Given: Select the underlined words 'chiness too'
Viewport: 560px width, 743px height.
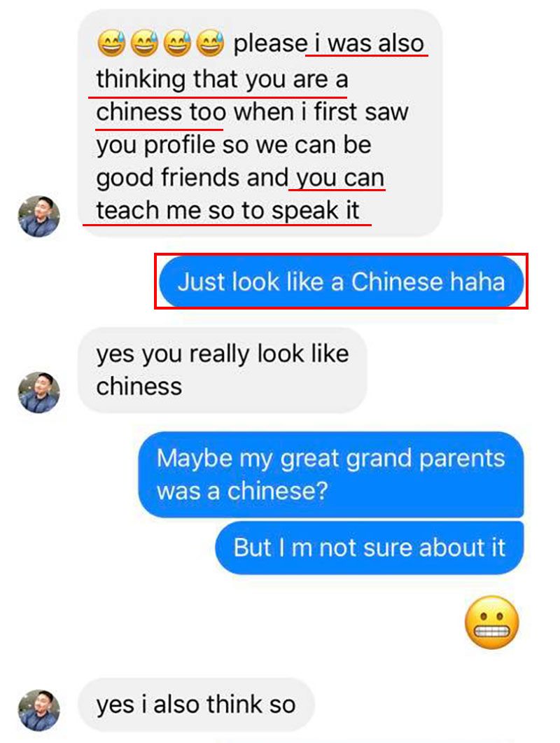Looking at the screenshot, I should coord(161,112).
